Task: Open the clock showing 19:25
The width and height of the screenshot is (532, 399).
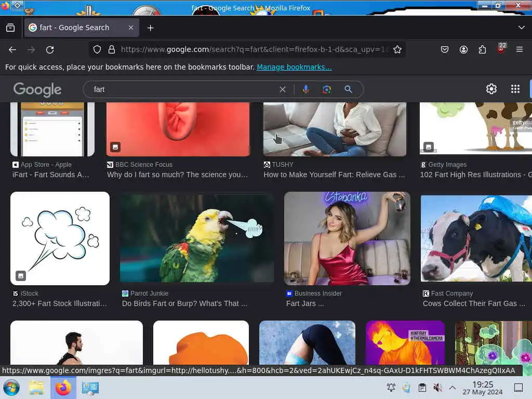Action: click(483, 388)
